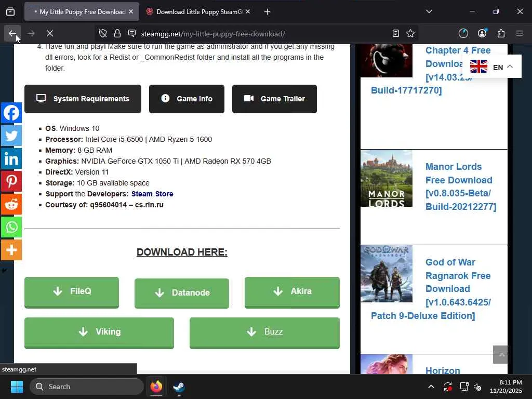Stop loading the page

point(49,33)
